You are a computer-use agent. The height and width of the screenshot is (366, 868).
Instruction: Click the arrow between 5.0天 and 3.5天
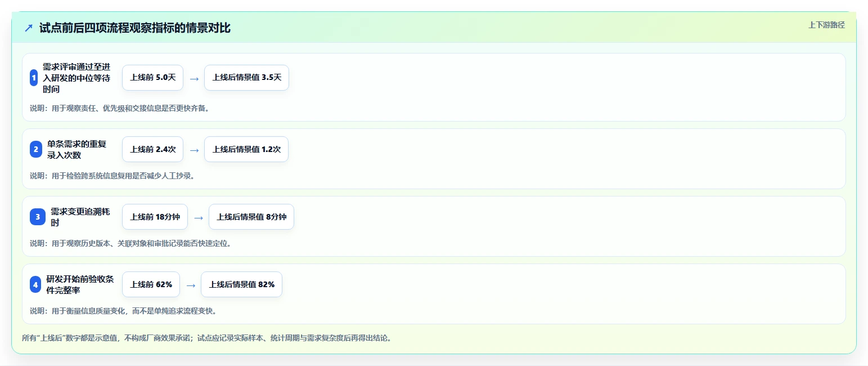pyautogui.click(x=194, y=79)
